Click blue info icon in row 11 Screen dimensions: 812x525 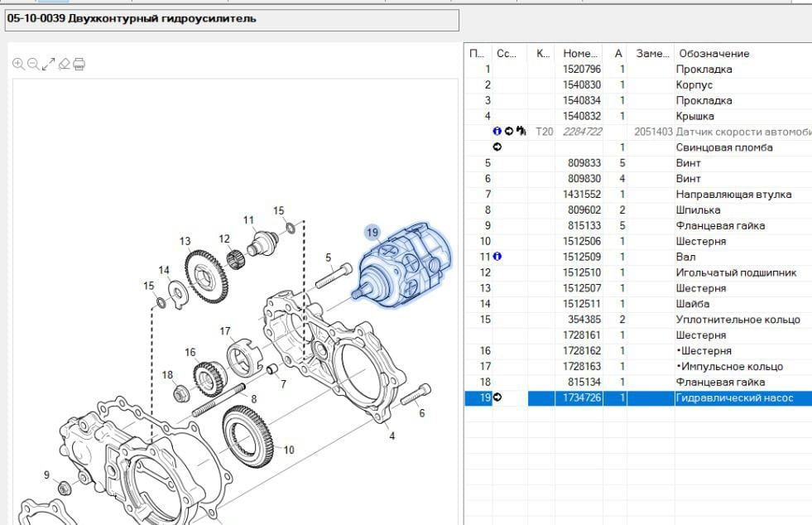click(x=497, y=257)
